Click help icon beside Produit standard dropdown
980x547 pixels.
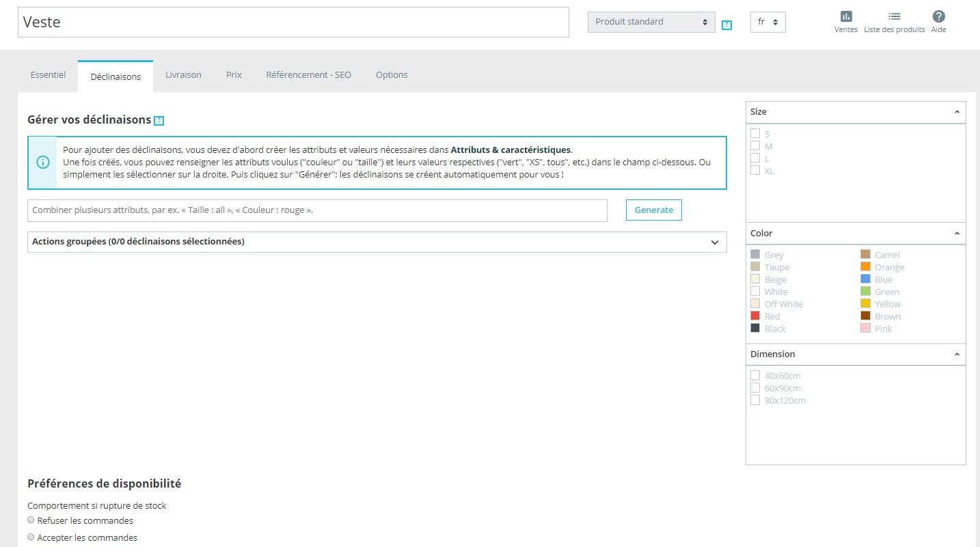pyautogui.click(x=726, y=25)
